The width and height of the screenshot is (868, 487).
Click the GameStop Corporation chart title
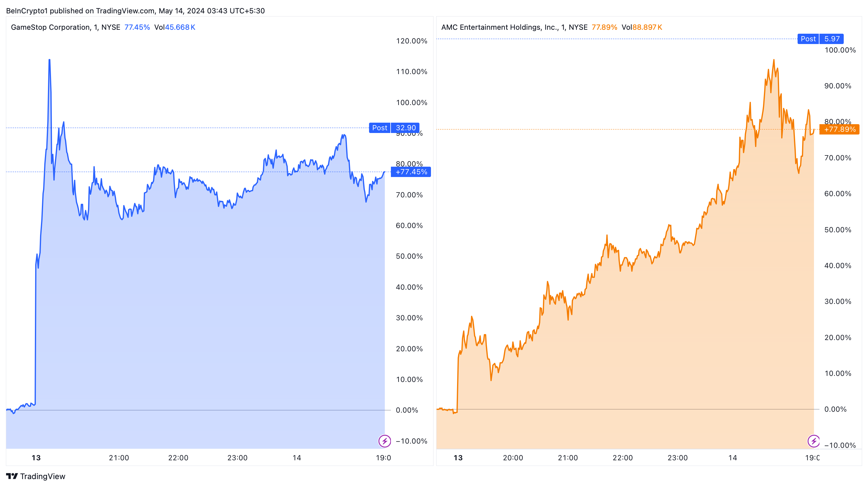tap(65, 27)
